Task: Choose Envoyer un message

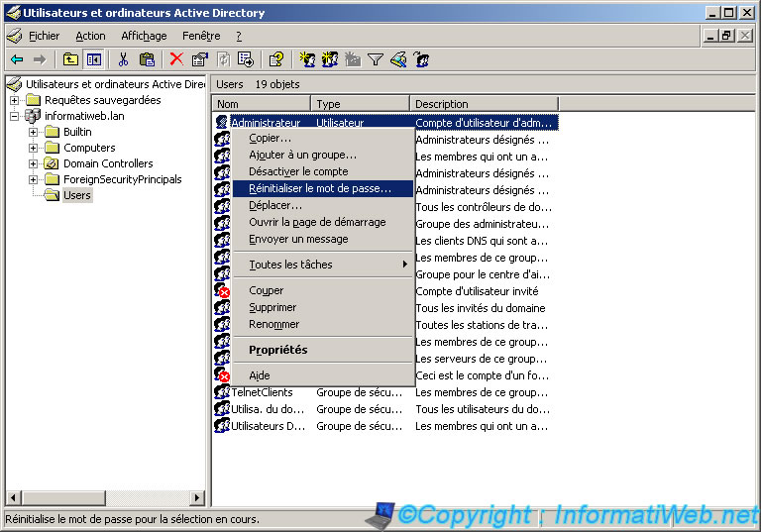Action: (x=323, y=239)
